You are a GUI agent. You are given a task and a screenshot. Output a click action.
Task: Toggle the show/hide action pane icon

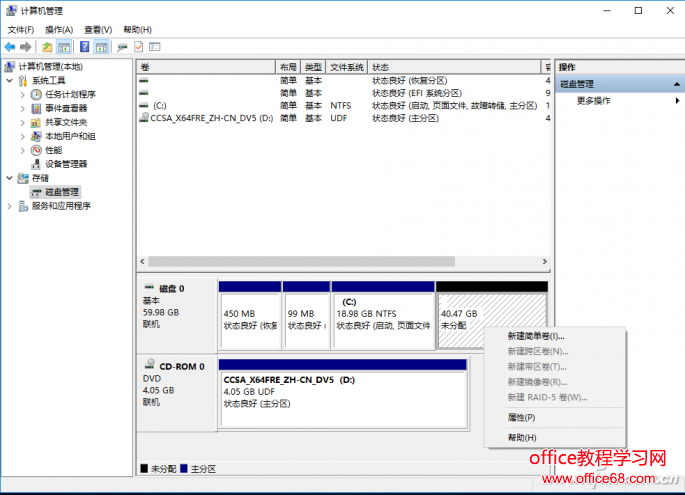pos(101,47)
